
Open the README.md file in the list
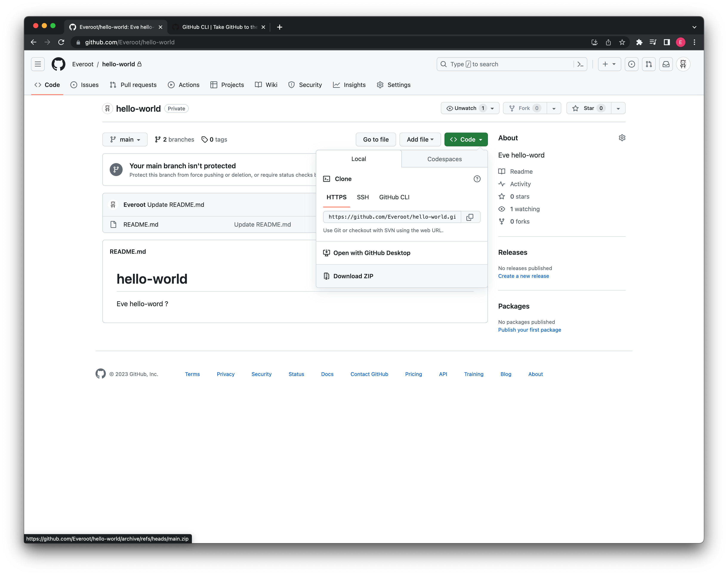[141, 224]
